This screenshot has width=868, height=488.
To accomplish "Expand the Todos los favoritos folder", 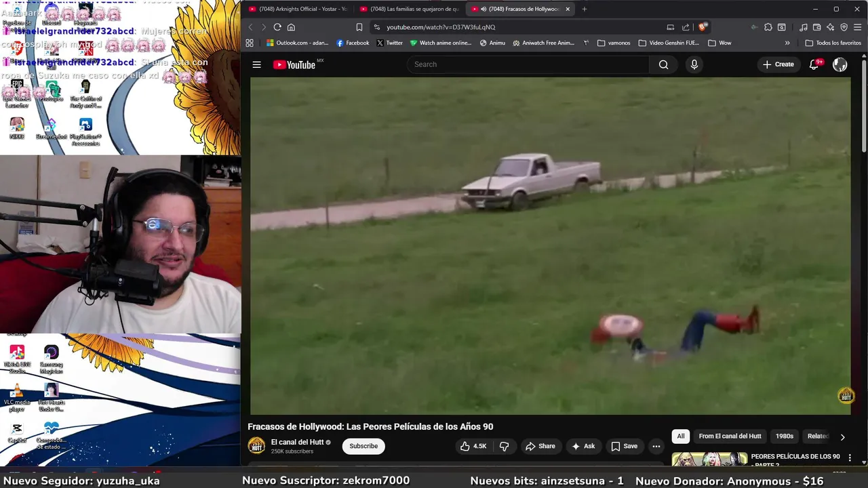I will click(x=833, y=43).
